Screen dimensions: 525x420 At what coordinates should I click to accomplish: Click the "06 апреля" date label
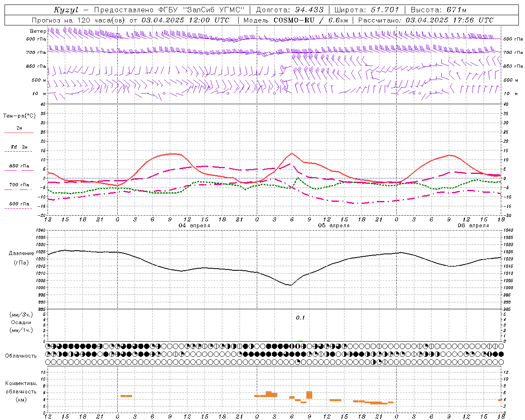coord(473,226)
